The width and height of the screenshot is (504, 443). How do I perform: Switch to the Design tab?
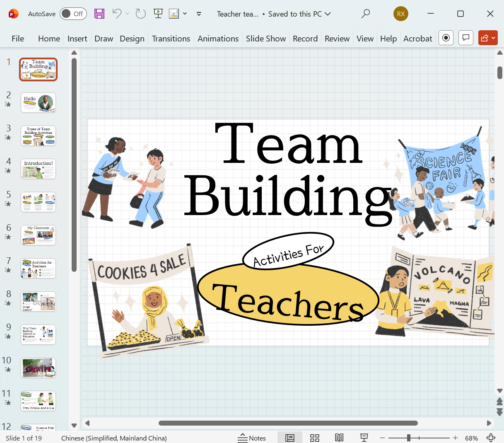click(132, 38)
